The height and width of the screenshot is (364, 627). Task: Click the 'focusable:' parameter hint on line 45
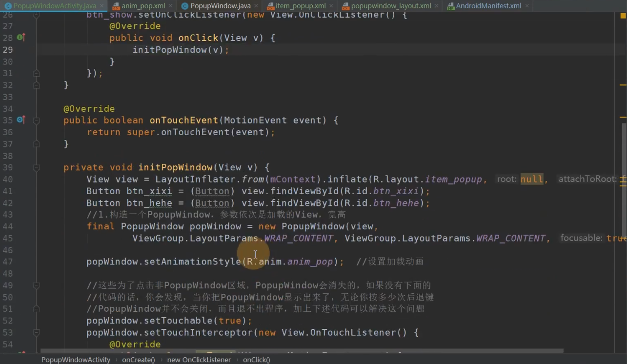tap(582, 238)
